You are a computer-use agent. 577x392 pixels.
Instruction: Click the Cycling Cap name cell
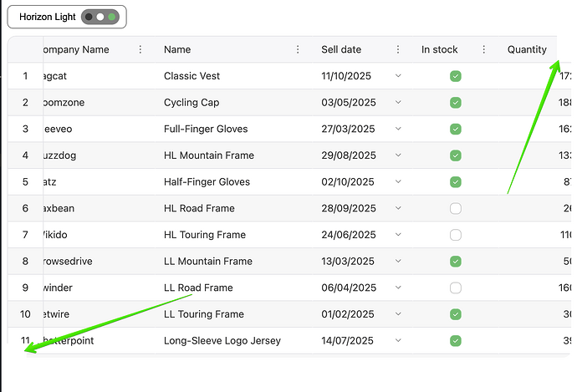(x=233, y=103)
